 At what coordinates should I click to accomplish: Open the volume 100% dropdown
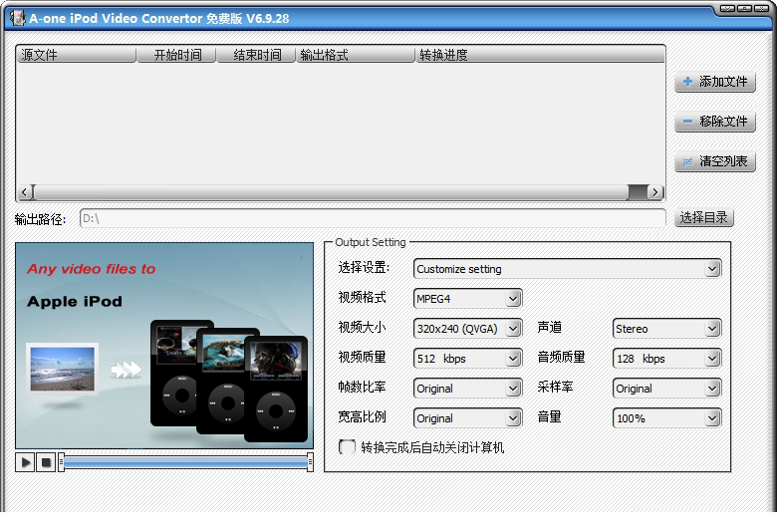[667, 418]
